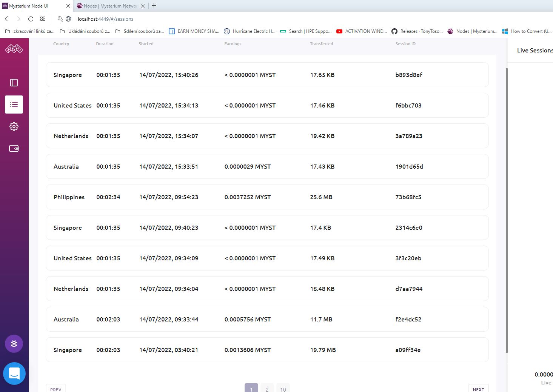Open the browser tab grid icon
Viewport: 553px width, 392px height.
click(x=43, y=19)
